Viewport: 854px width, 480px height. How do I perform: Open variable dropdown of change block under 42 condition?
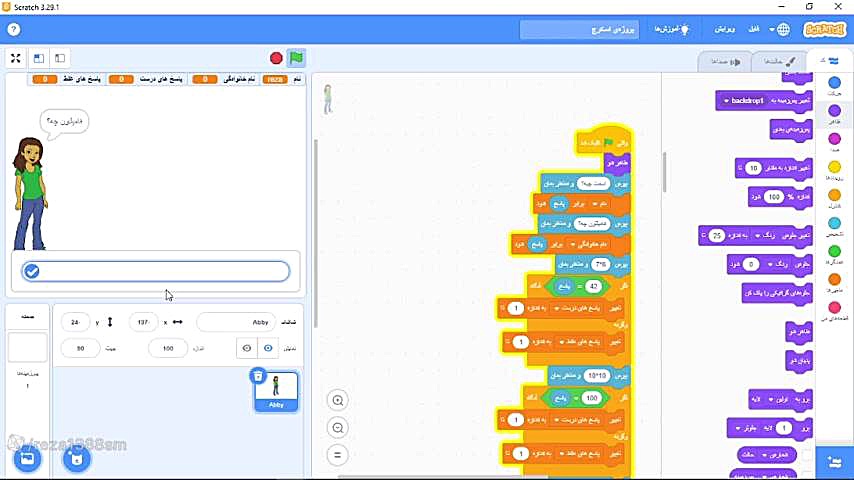tap(577, 308)
